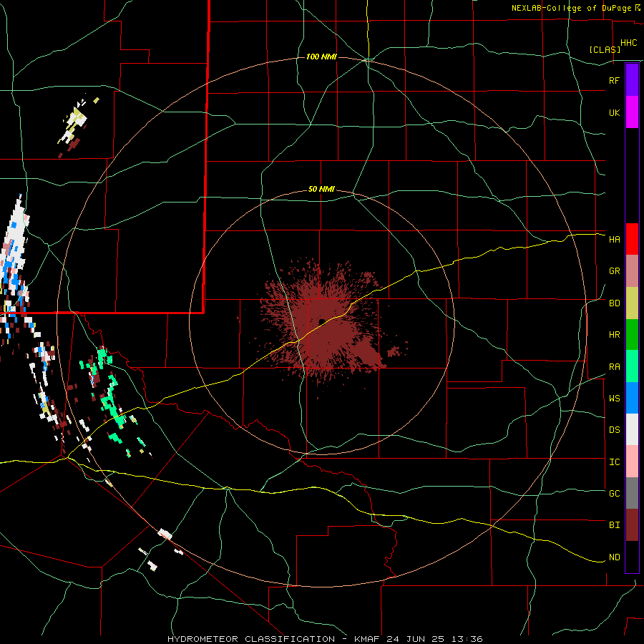The image size is (644, 644).
Task: Click the BD legend label
Action: coord(614,303)
